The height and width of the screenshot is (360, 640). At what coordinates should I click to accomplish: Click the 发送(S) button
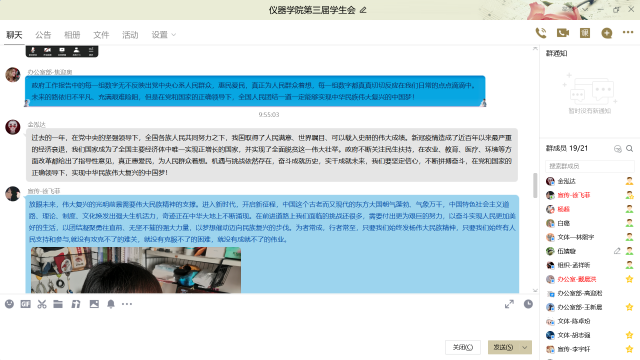coord(503,347)
